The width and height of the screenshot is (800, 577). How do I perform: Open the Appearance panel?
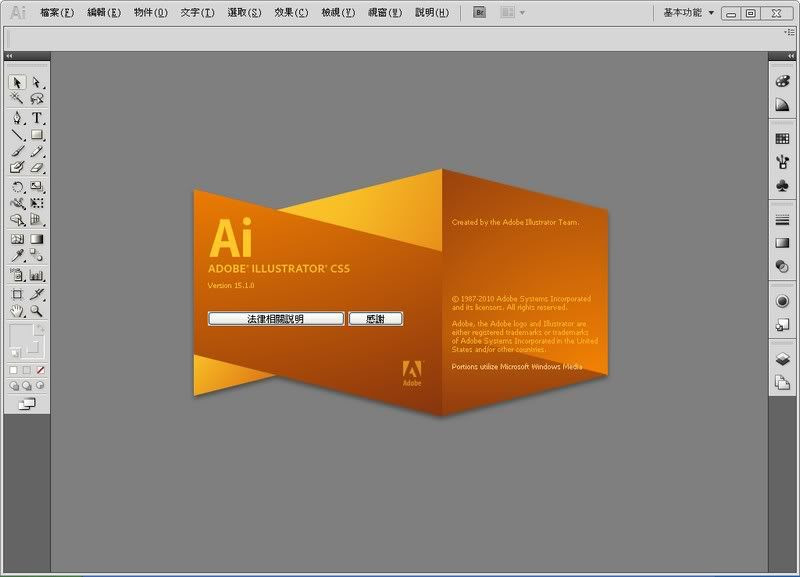point(782,301)
